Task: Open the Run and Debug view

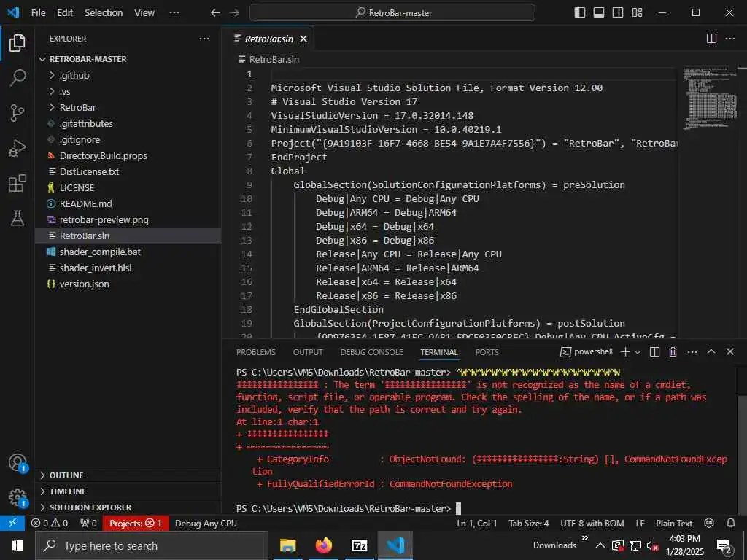Action: coord(18,148)
